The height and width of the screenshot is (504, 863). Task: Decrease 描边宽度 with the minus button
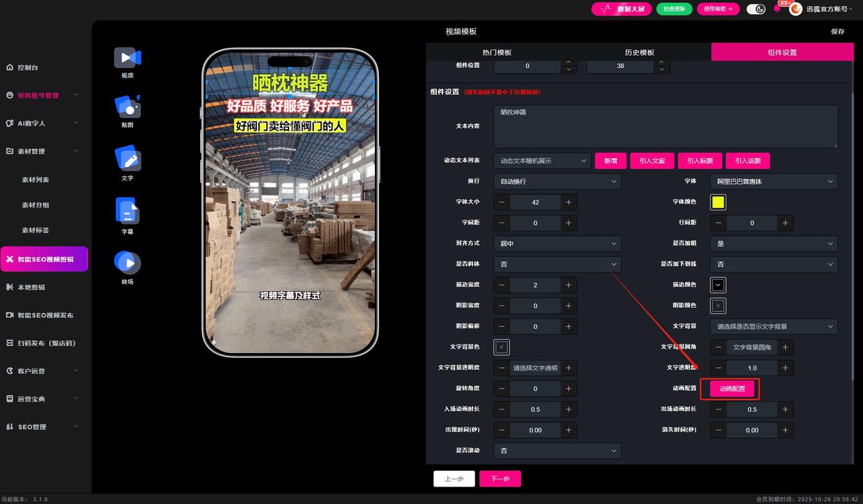tap(502, 285)
